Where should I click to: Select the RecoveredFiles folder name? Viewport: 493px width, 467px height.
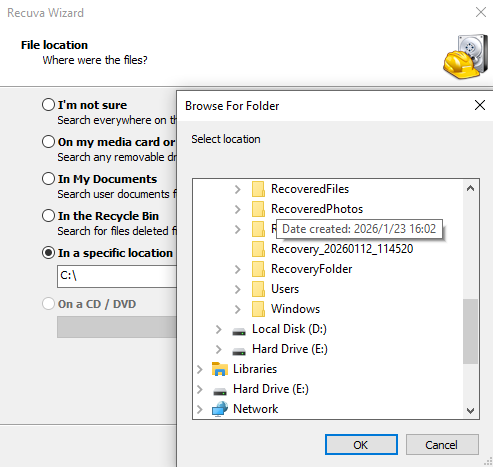click(310, 189)
